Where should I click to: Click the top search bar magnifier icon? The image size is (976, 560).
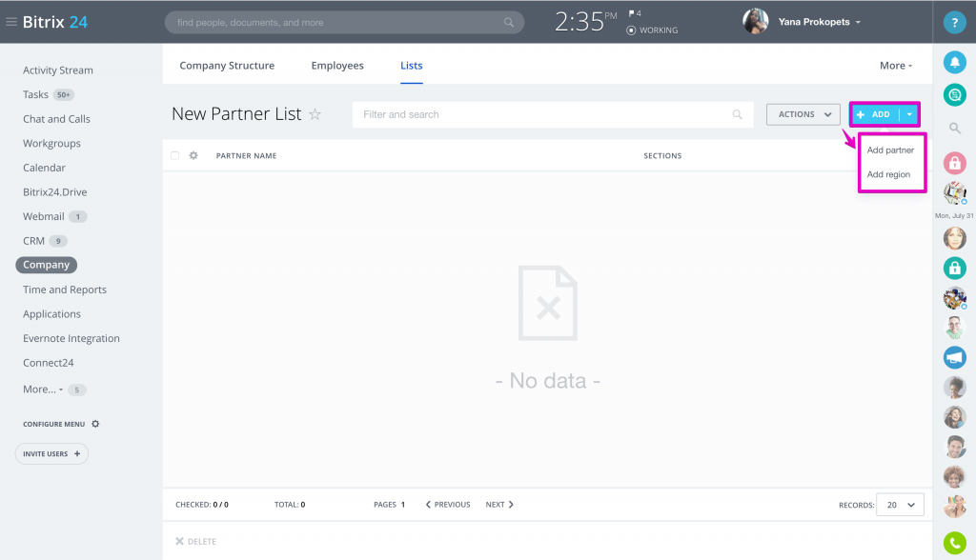click(509, 23)
